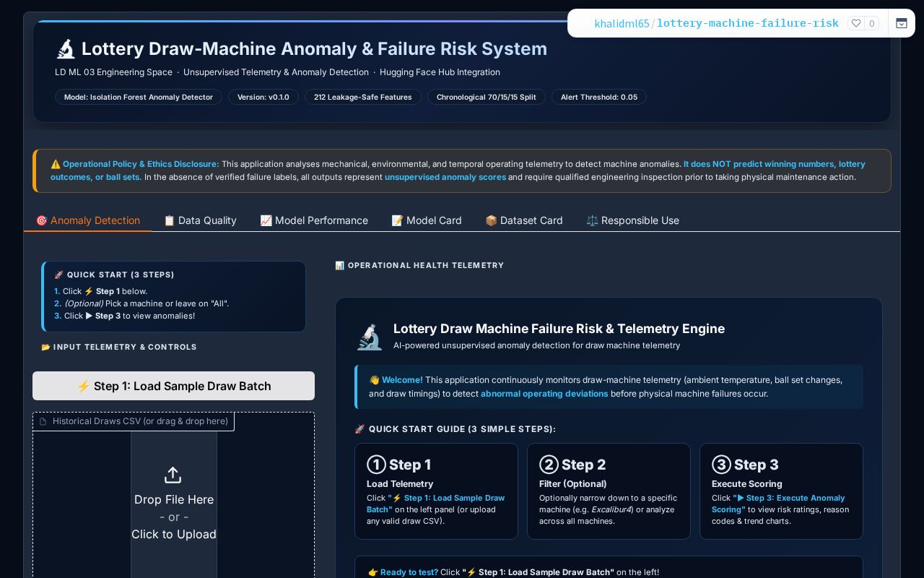The image size is (924, 578).
Task: Click the 'Operational Policy & Ethics Disclosure:' text
Action: click(x=141, y=164)
